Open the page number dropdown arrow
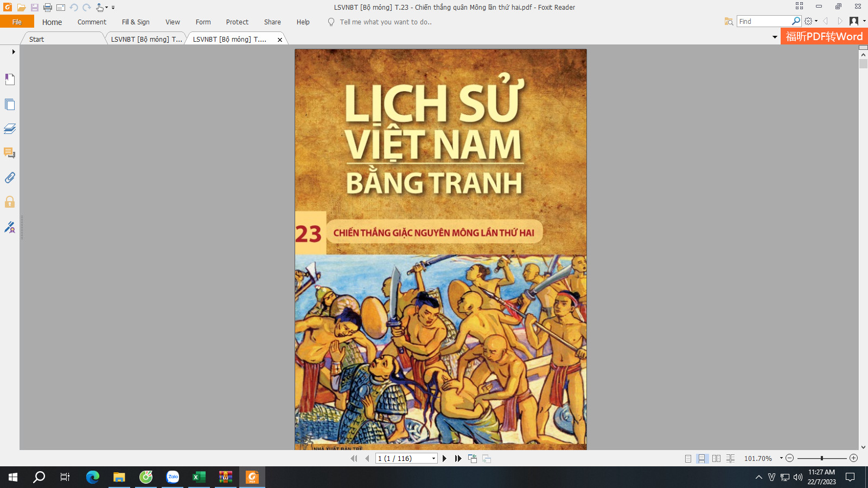Screen dimensions: 868x488 [x=433, y=458]
